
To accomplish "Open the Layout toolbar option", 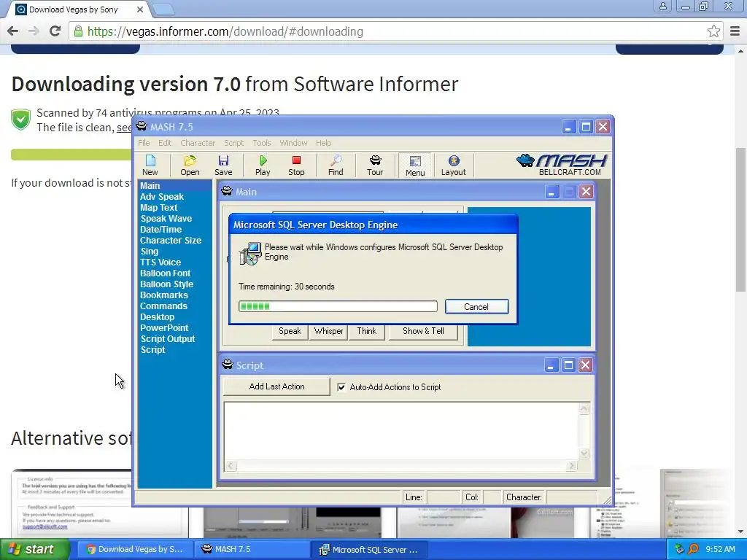I will [454, 166].
